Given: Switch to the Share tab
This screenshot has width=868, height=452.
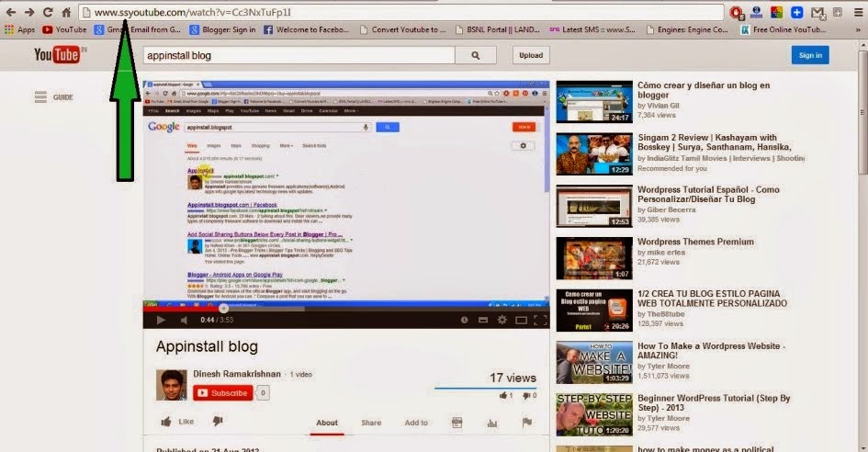Looking at the screenshot, I should [371, 423].
